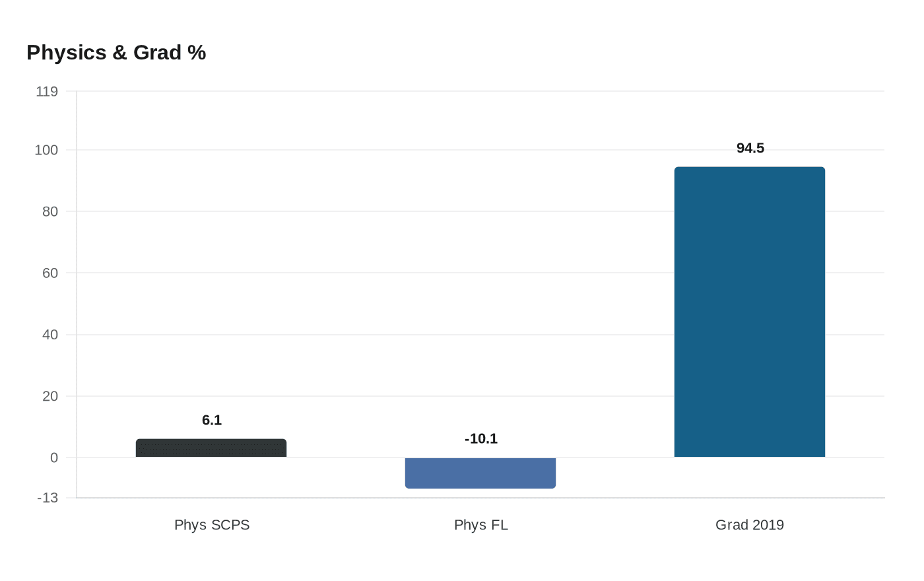Screen dimensions: 924x581
Task: Click the 0 y-axis tick label
Action: coord(54,458)
